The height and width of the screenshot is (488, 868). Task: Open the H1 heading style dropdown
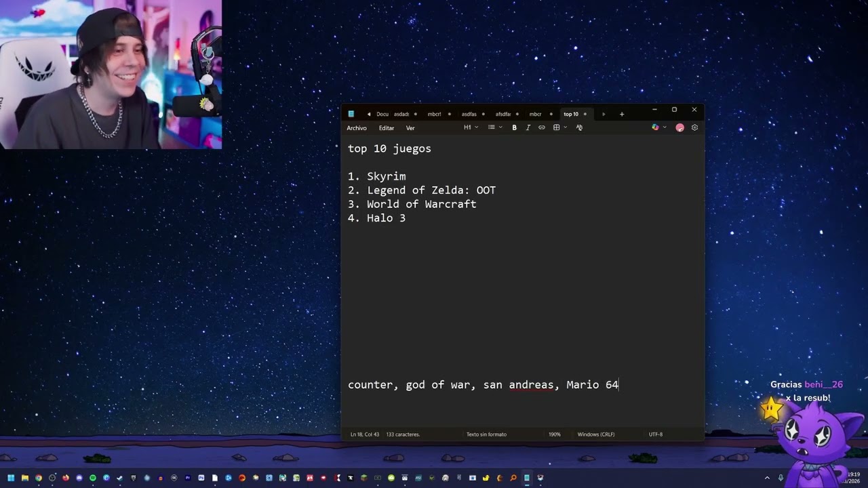click(471, 127)
